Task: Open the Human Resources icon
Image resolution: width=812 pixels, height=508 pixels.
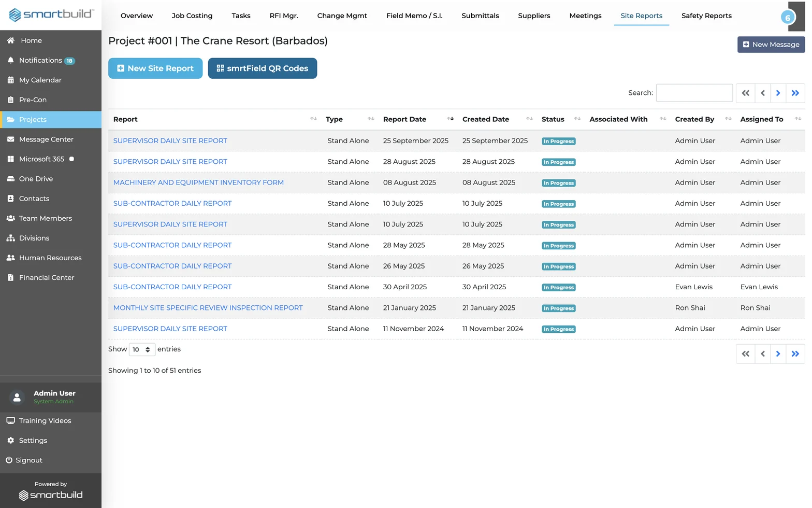Action: [10, 258]
